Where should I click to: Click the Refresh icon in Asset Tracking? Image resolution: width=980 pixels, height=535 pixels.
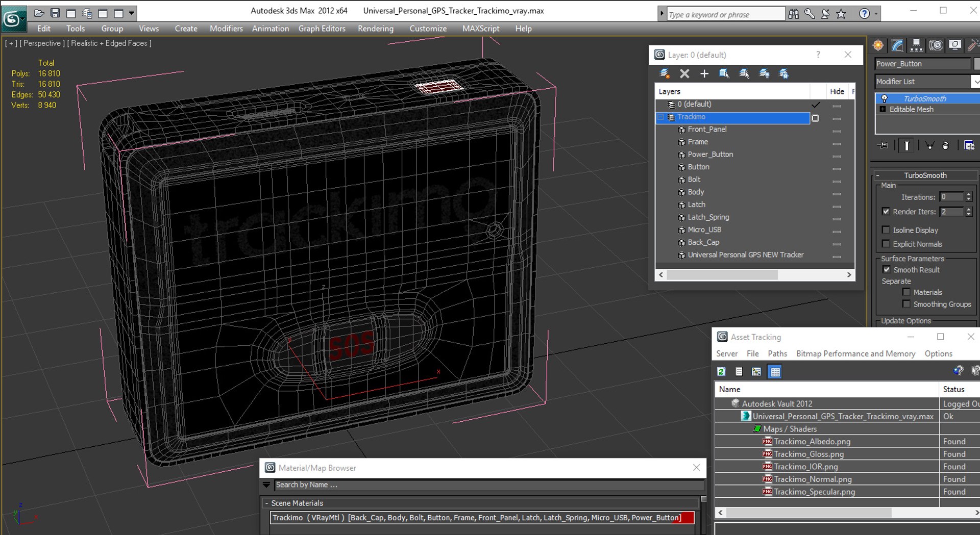(721, 372)
